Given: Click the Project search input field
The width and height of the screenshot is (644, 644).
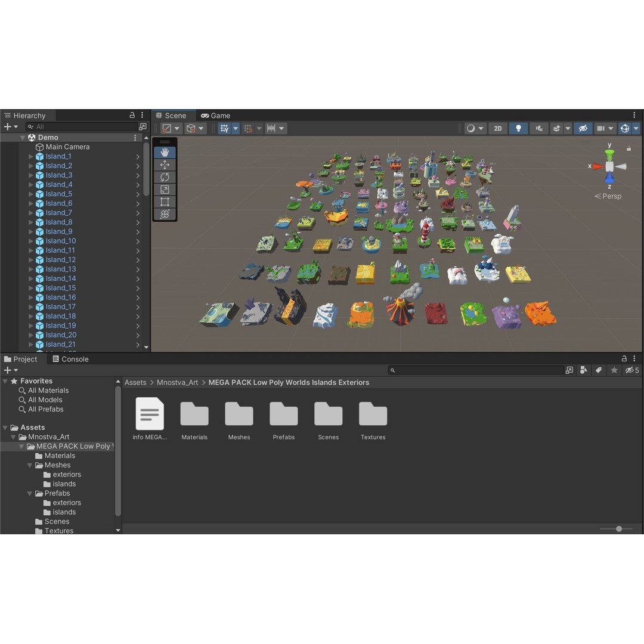Looking at the screenshot, I should [x=476, y=370].
